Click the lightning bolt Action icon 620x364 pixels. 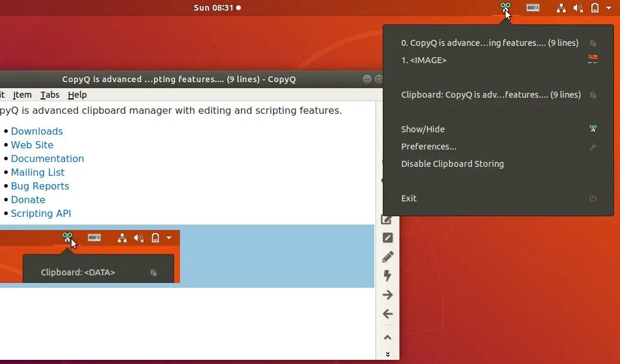(387, 275)
